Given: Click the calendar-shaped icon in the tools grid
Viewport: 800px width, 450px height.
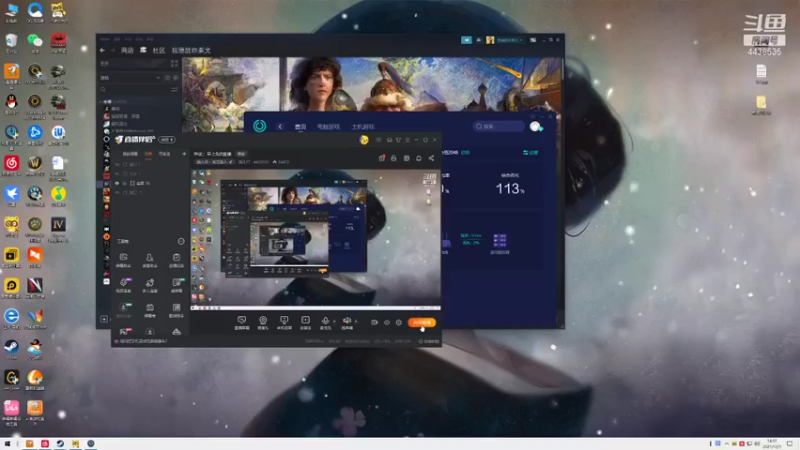Looking at the screenshot, I should [149, 307].
